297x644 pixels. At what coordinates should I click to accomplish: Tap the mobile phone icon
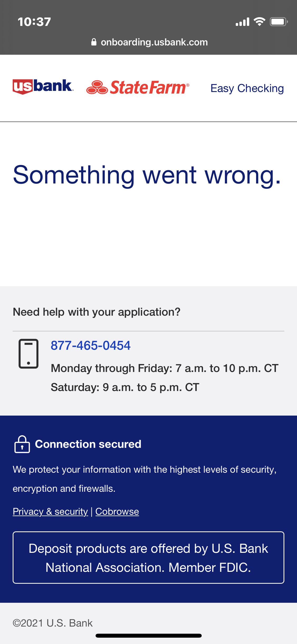tap(29, 353)
